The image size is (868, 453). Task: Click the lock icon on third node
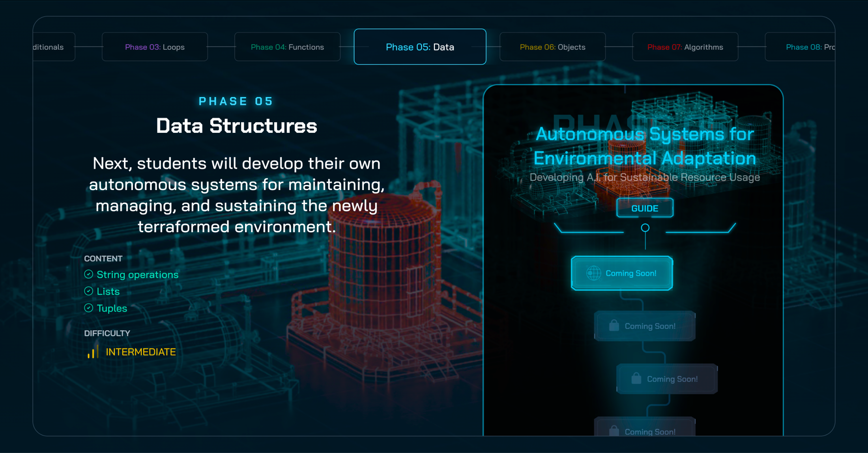coord(636,378)
